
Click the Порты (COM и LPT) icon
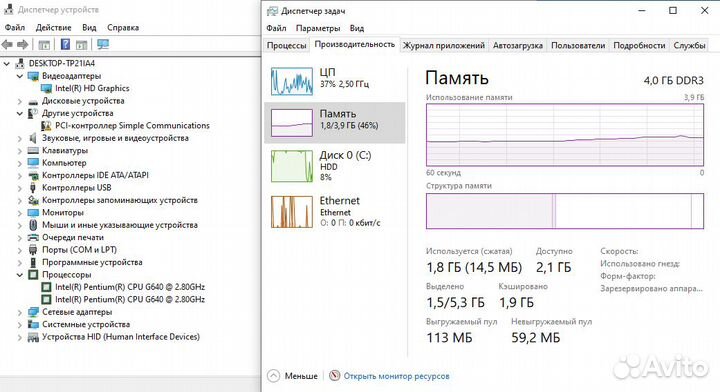[33, 250]
